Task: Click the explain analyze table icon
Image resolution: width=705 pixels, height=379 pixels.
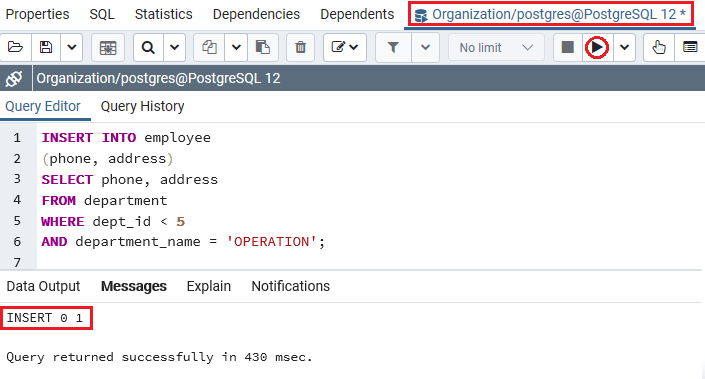Action: pos(690,47)
